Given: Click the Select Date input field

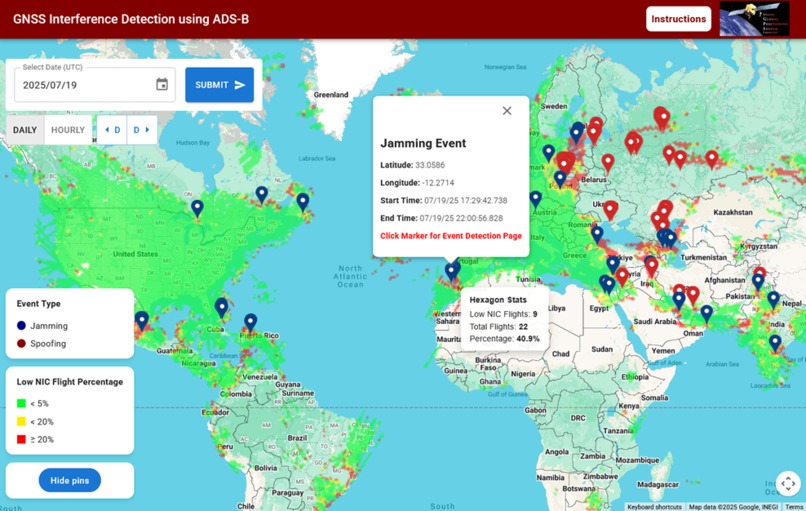Looking at the screenshot, I should [x=95, y=85].
